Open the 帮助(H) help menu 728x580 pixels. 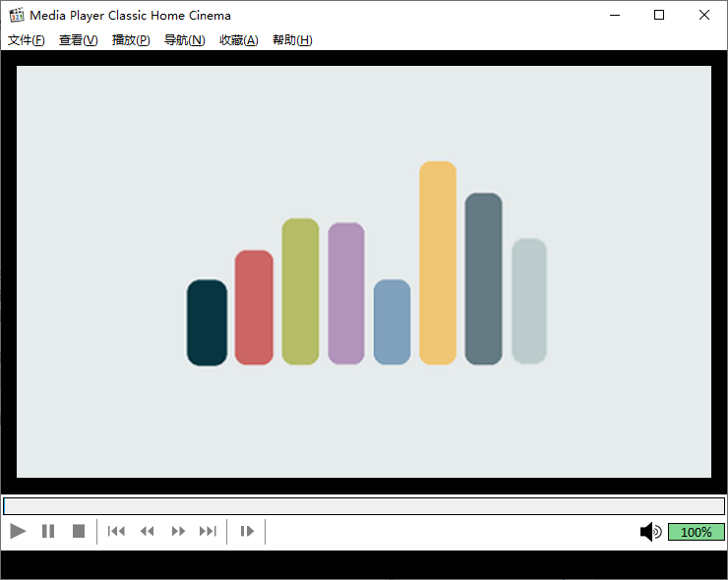click(292, 40)
